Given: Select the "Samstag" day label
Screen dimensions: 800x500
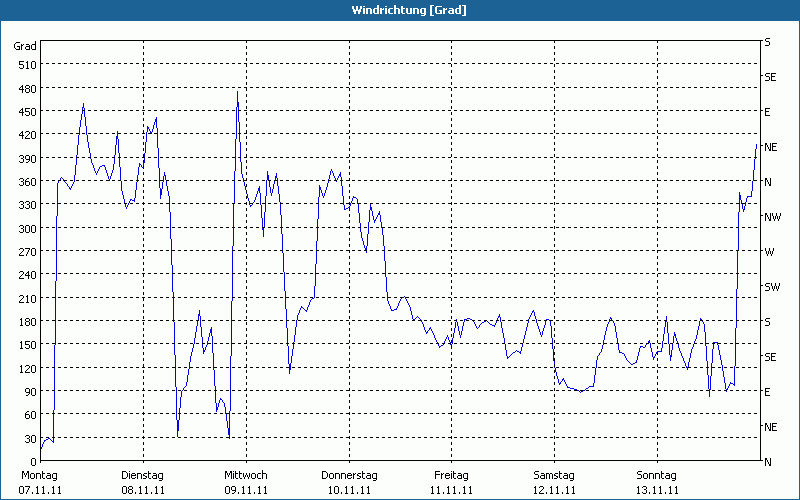Looking at the screenshot, I should pos(554,476).
